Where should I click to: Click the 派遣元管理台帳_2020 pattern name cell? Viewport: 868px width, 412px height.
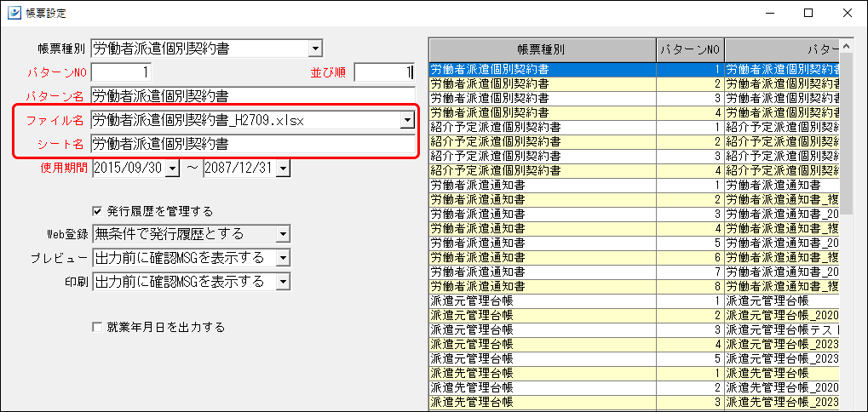[x=782, y=315]
